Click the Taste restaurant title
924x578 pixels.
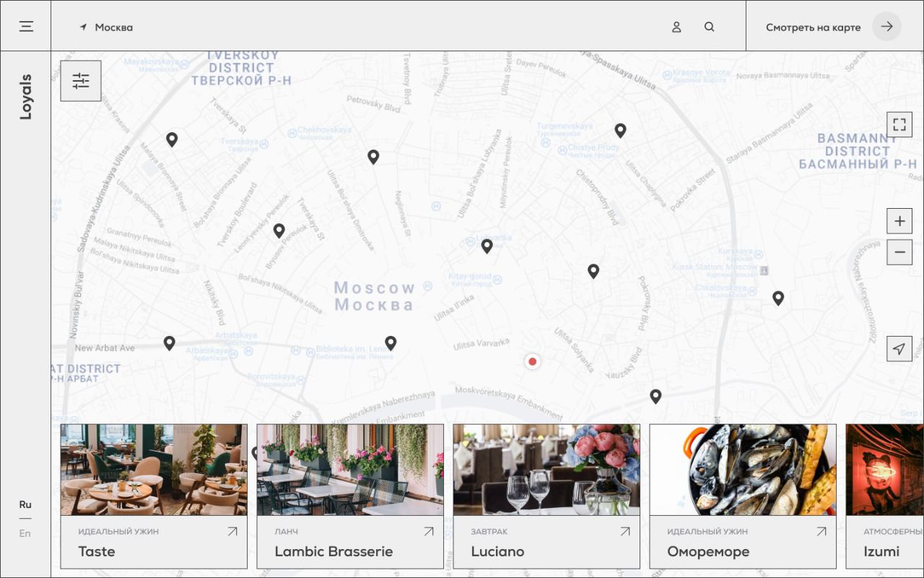point(97,551)
